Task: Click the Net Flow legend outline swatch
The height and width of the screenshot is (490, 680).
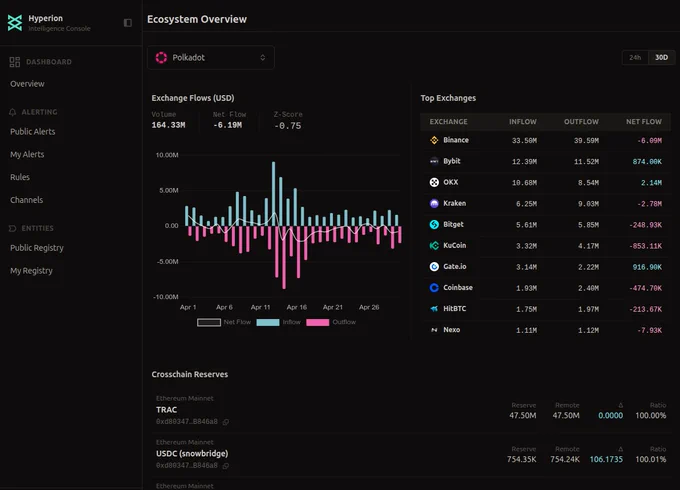Action: (209, 322)
